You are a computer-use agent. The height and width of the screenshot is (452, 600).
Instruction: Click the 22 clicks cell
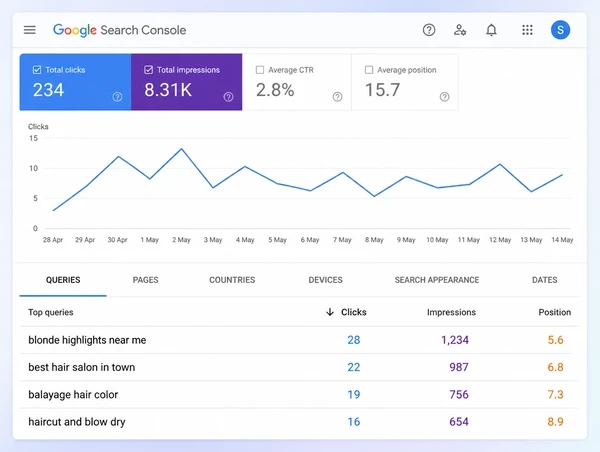[x=354, y=367]
